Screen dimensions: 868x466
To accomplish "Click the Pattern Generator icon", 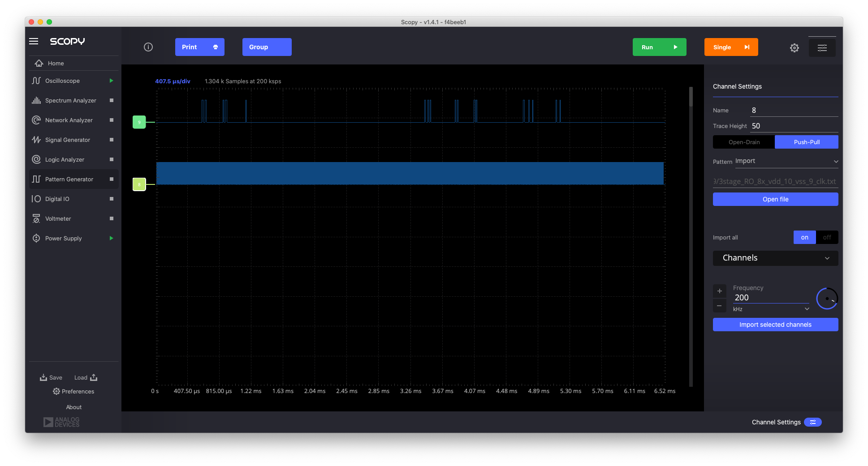I will pyautogui.click(x=36, y=179).
